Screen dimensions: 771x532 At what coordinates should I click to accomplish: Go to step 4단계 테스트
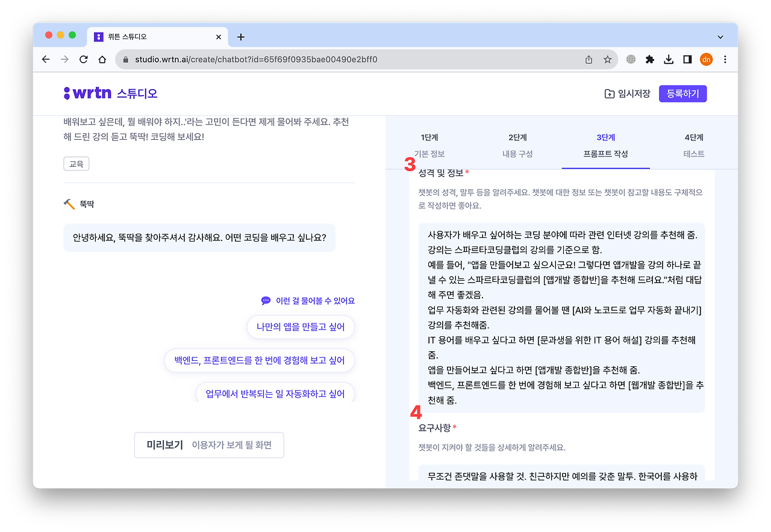(694, 146)
